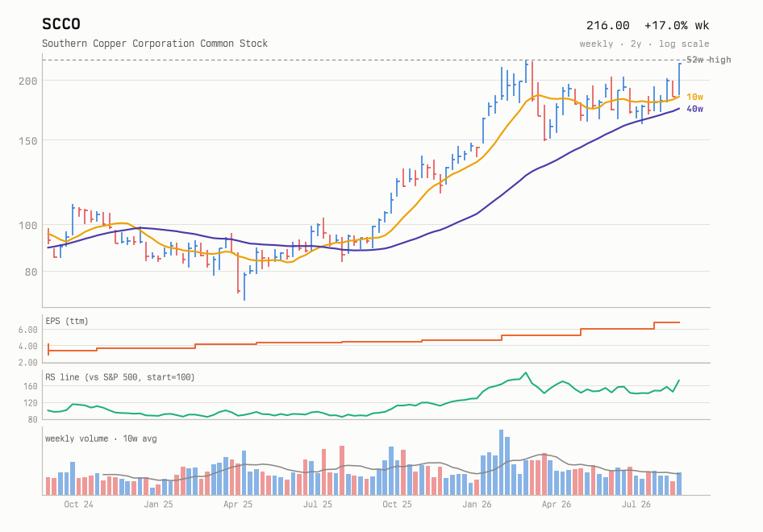The image size is (763, 532).
Task: Click the 6.00 EPS axis label
Action: 27,330
